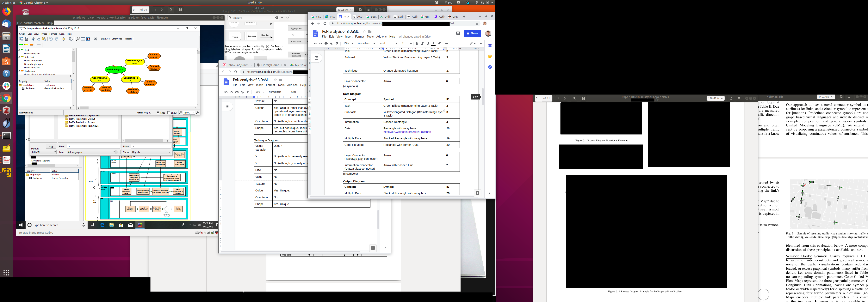Disable the Snap checkbox in the status bar
The height and width of the screenshot is (302, 868).
click(x=158, y=113)
